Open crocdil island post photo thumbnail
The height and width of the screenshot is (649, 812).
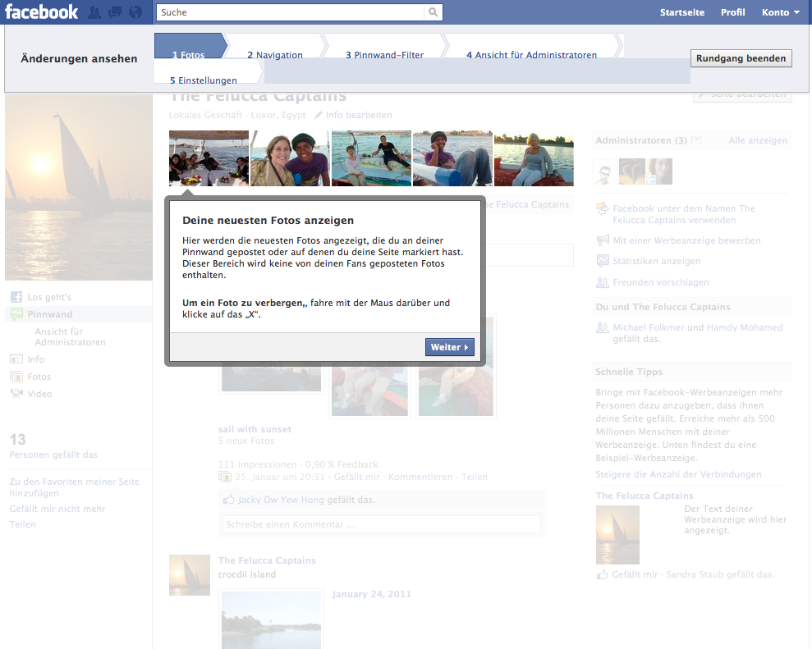pyautogui.click(x=272, y=619)
